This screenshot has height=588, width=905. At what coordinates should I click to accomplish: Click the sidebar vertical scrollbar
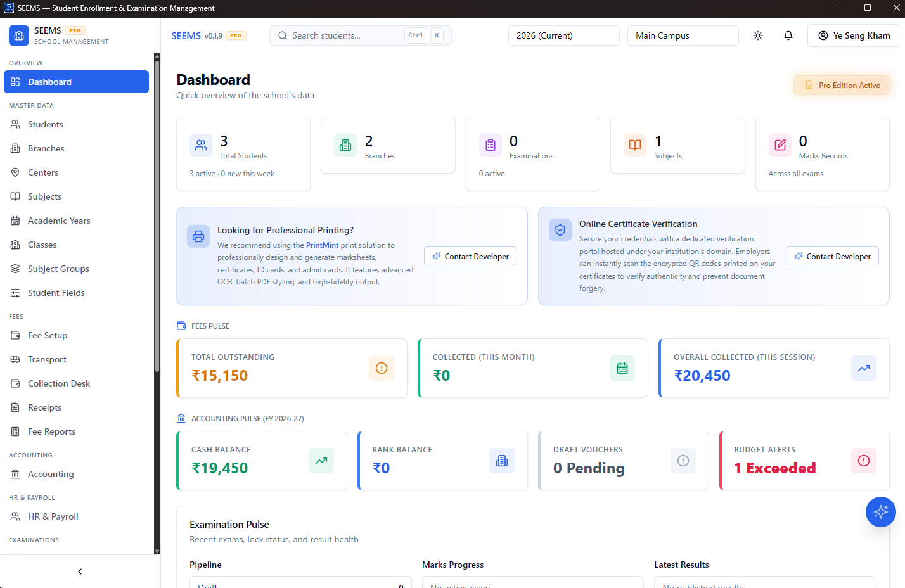(x=157, y=215)
